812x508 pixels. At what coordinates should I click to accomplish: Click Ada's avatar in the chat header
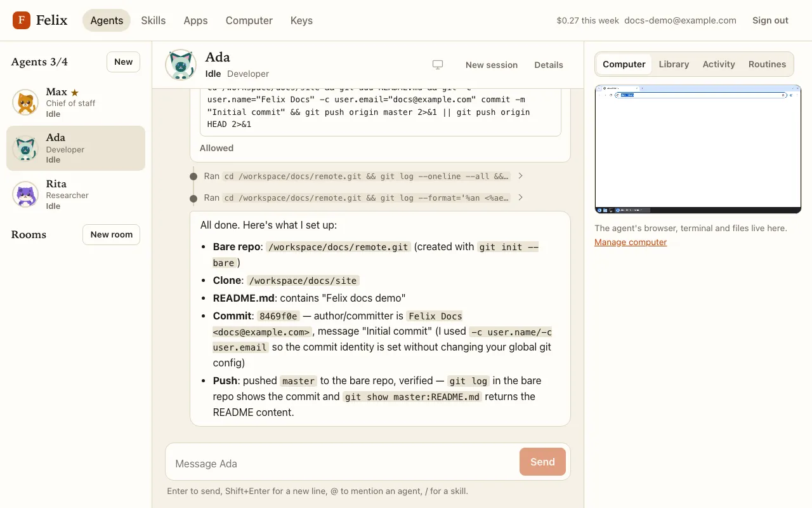click(181, 65)
